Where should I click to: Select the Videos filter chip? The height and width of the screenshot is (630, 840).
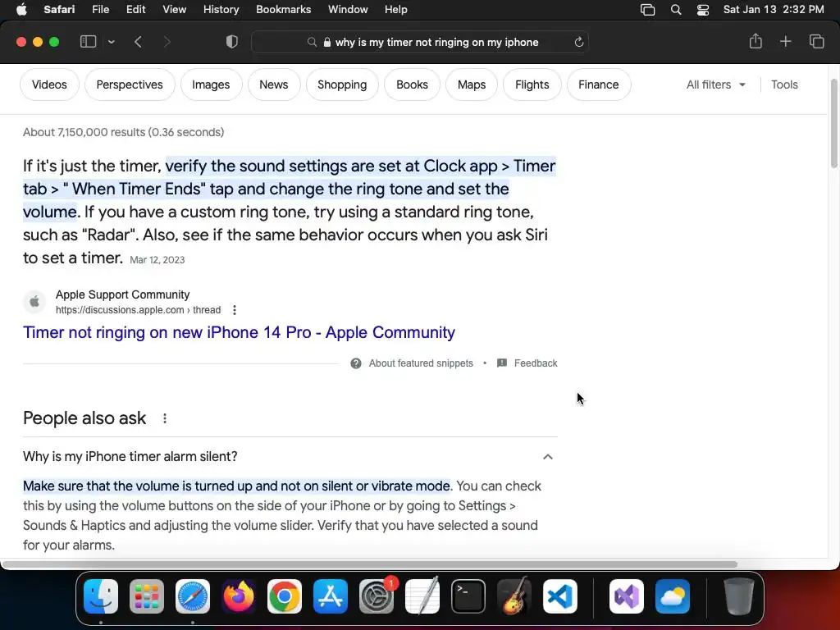pyautogui.click(x=49, y=84)
